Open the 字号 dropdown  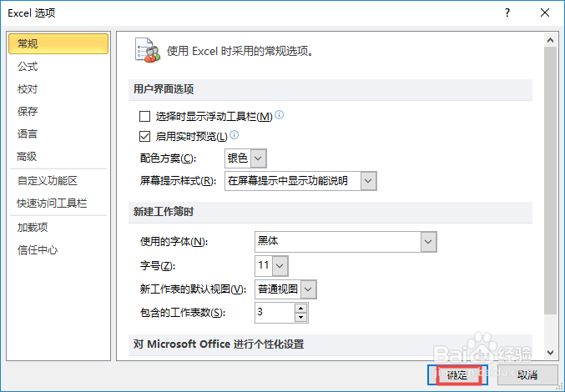tap(280, 266)
